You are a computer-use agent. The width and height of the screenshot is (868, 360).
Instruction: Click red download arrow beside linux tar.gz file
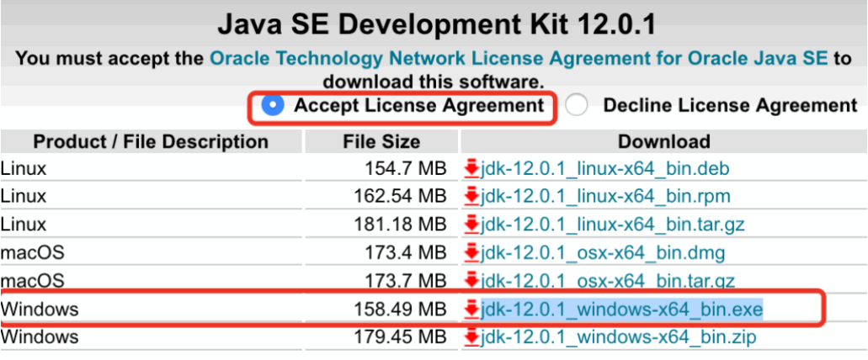[x=471, y=225]
